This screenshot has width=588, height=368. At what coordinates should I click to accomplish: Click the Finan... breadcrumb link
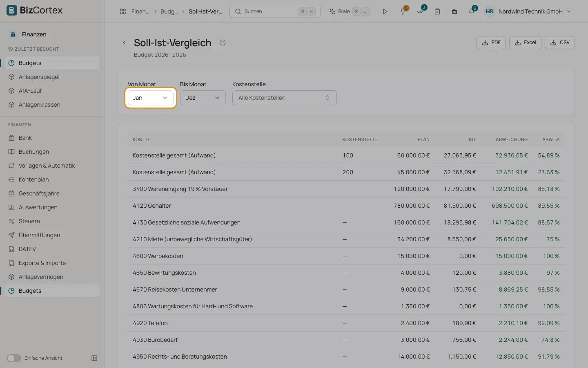(x=140, y=11)
